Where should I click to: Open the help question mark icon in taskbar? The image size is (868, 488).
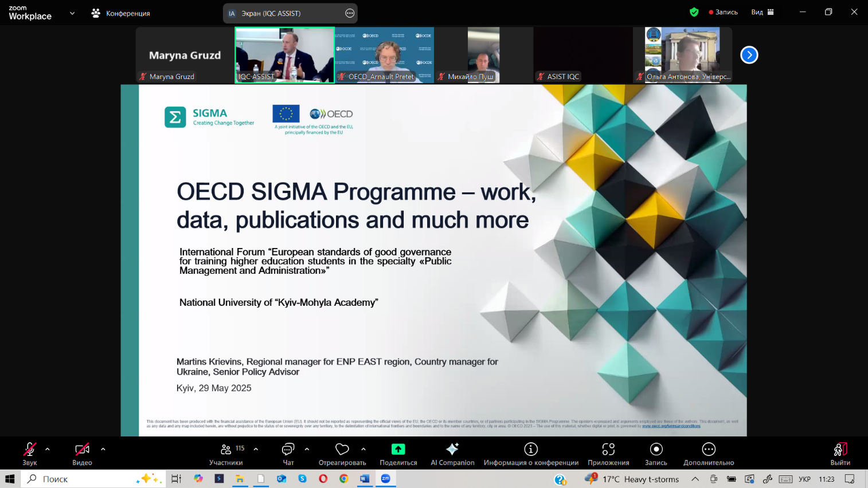point(560,479)
